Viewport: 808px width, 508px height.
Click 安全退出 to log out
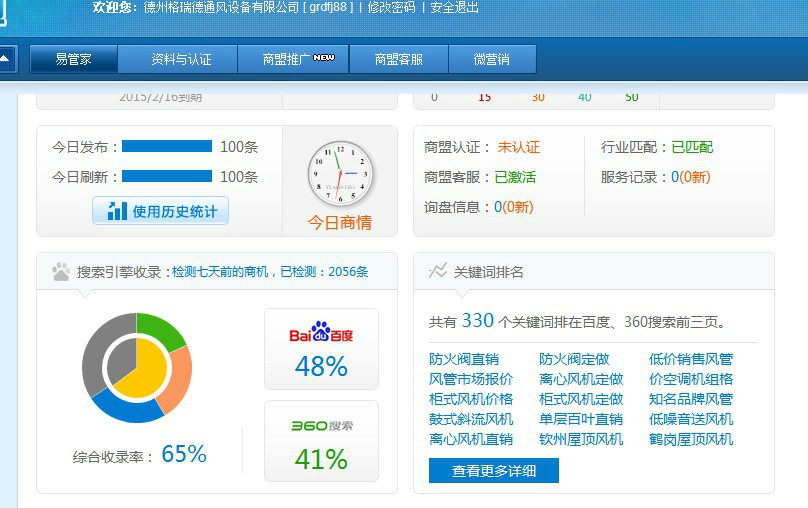454,7
